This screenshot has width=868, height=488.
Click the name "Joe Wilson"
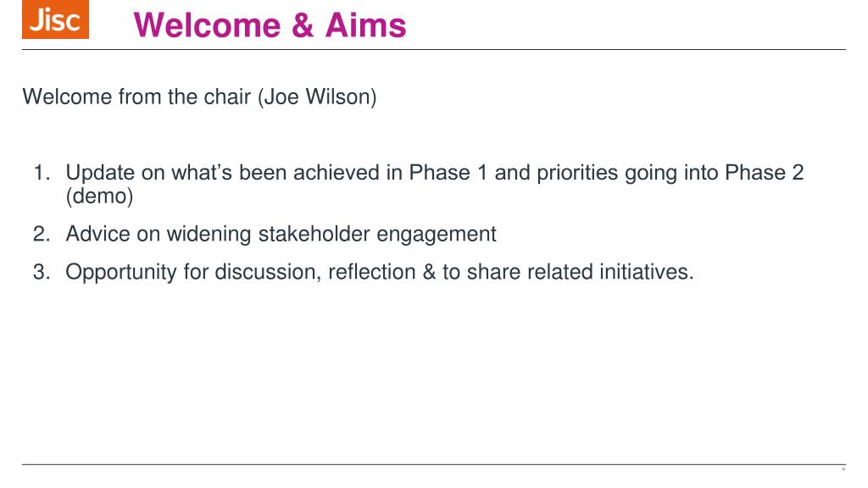coord(317,97)
